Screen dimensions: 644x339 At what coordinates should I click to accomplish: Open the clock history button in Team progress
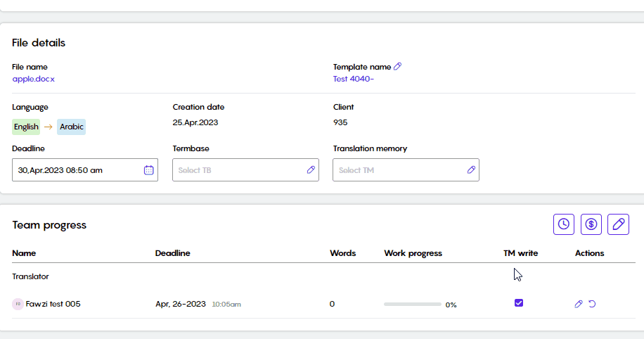564,224
